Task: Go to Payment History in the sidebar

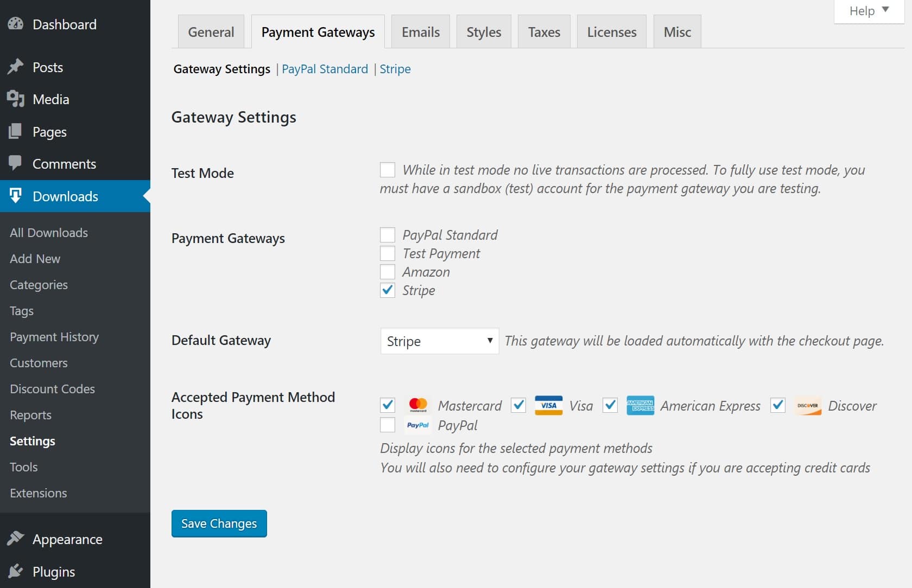Action: coord(54,337)
